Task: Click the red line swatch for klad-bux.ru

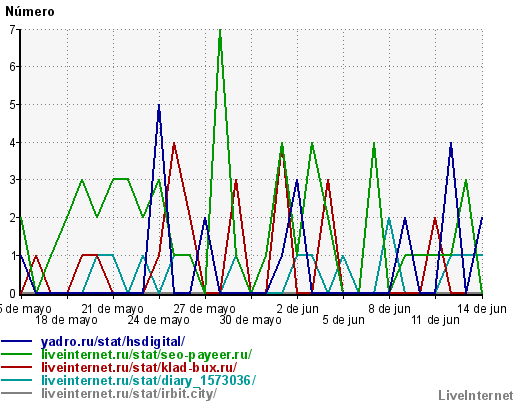Action: 17,367
